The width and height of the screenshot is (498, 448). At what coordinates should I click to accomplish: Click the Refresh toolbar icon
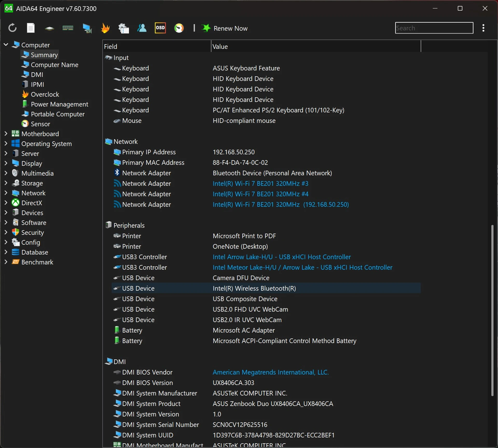click(x=12, y=28)
